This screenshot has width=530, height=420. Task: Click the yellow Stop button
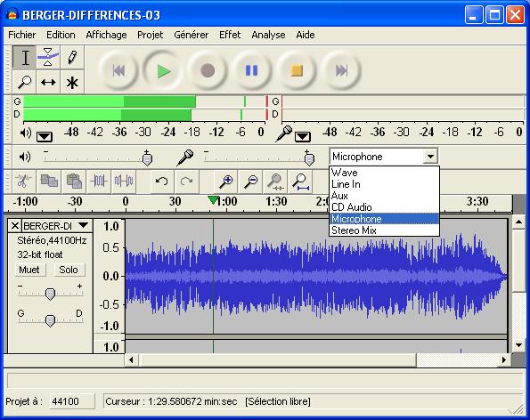click(297, 71)
